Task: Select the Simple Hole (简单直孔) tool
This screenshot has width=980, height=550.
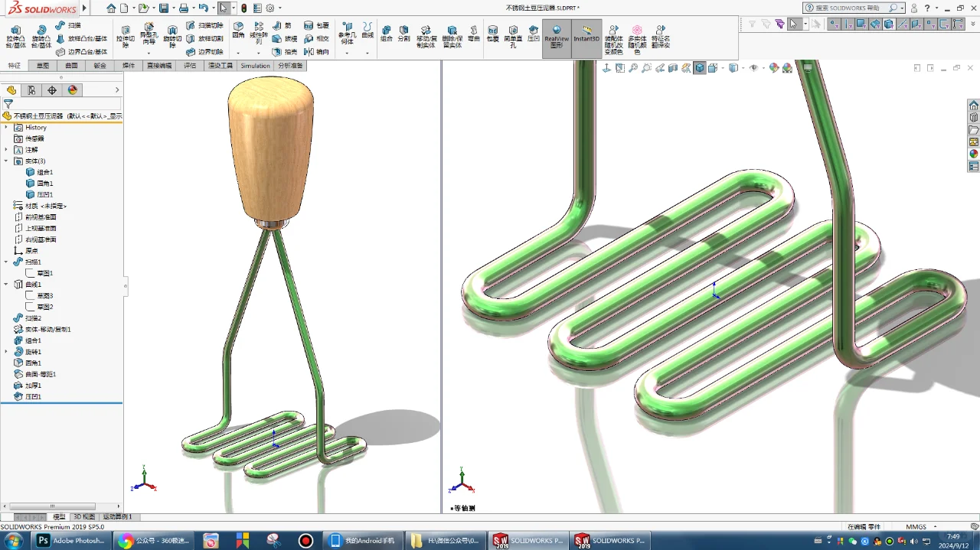Action: click(513, 36)
